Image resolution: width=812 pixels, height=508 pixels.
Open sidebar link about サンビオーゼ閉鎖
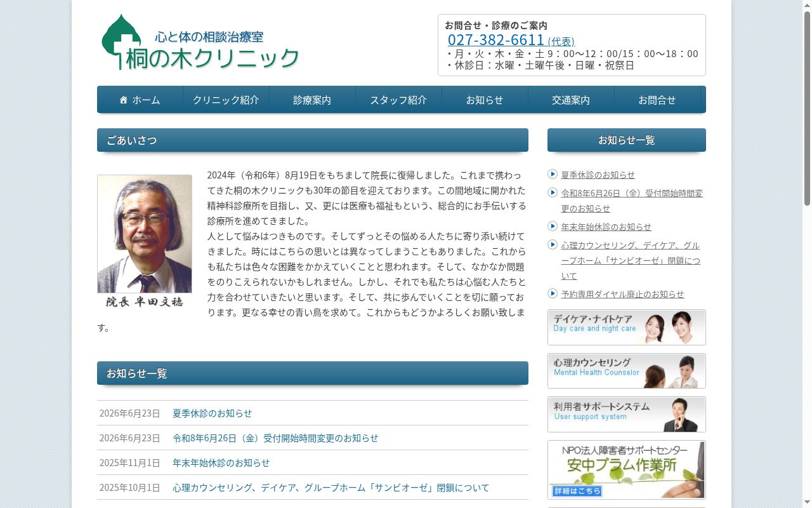click(631, 260)
